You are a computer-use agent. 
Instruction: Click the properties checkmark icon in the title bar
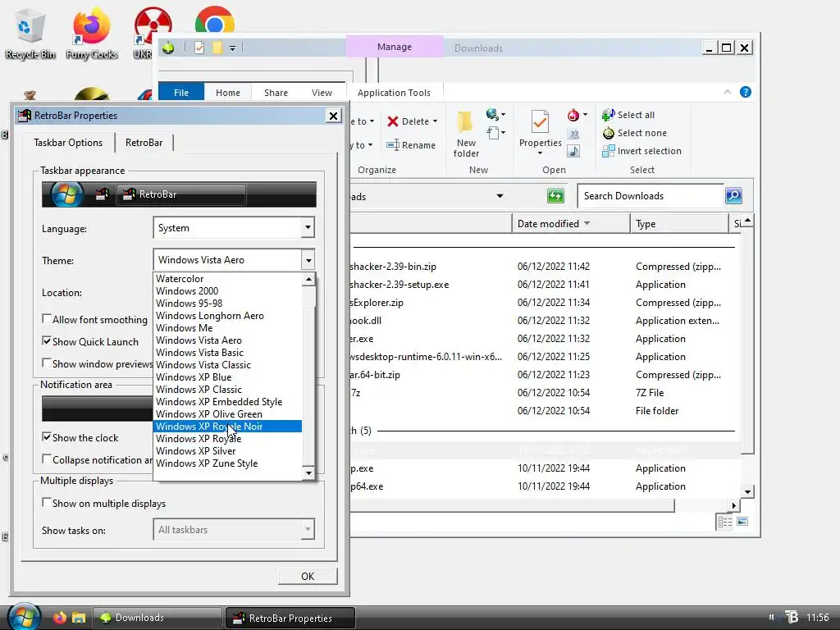tap(199, 48)
